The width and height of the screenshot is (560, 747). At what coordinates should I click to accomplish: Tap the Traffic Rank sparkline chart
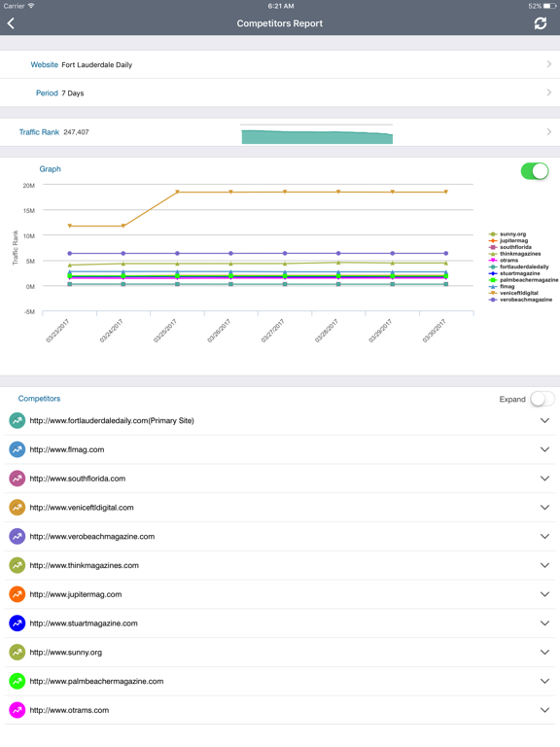(x=317, y=134)
